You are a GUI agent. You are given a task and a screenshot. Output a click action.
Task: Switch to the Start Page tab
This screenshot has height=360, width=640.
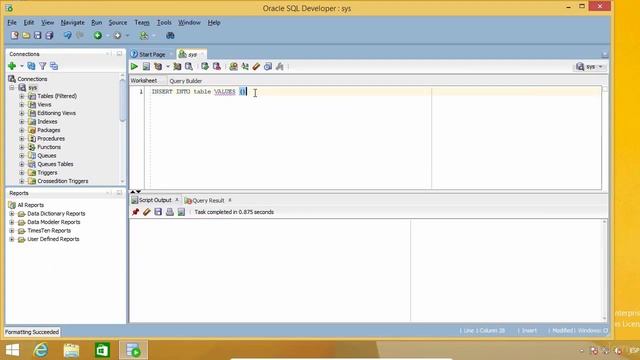point(151,54)
